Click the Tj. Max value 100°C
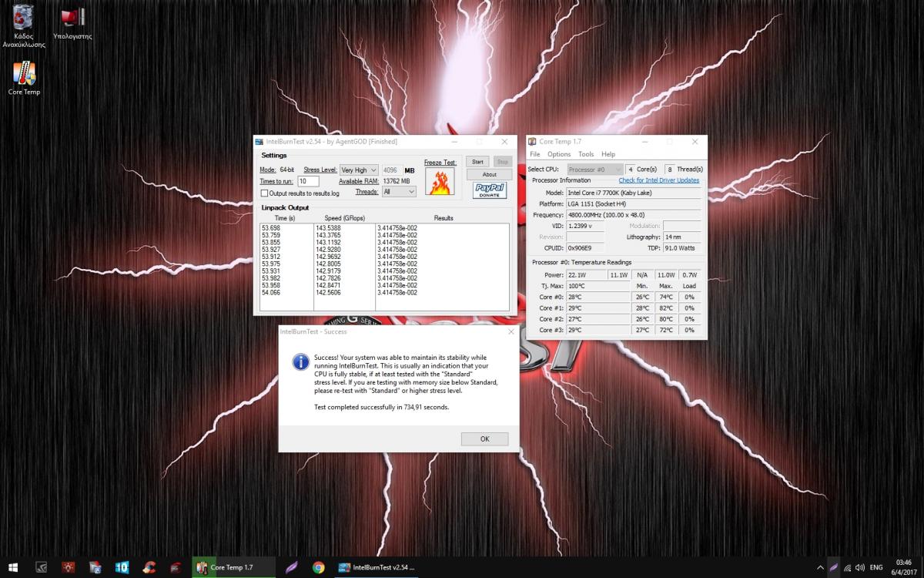Viewport: 924px width, 578px height. pyautogui.click(x=597, y=286)
